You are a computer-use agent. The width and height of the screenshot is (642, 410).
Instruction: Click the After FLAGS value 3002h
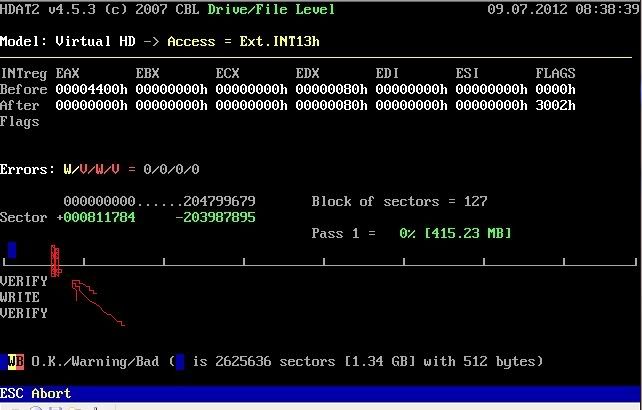pyautogui.click(x=555, y=105)
